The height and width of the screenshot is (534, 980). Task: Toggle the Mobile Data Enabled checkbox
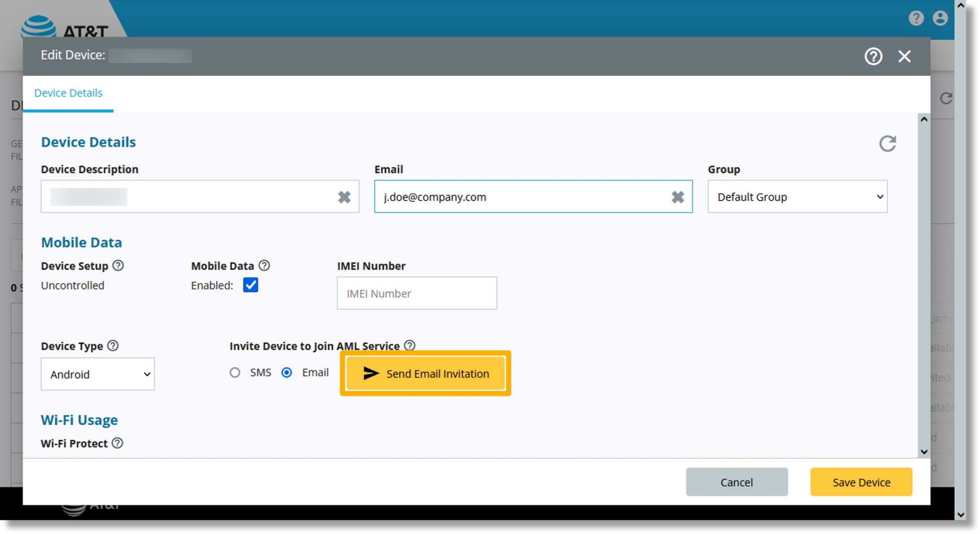pyautogui.click(x=250, y=285)
